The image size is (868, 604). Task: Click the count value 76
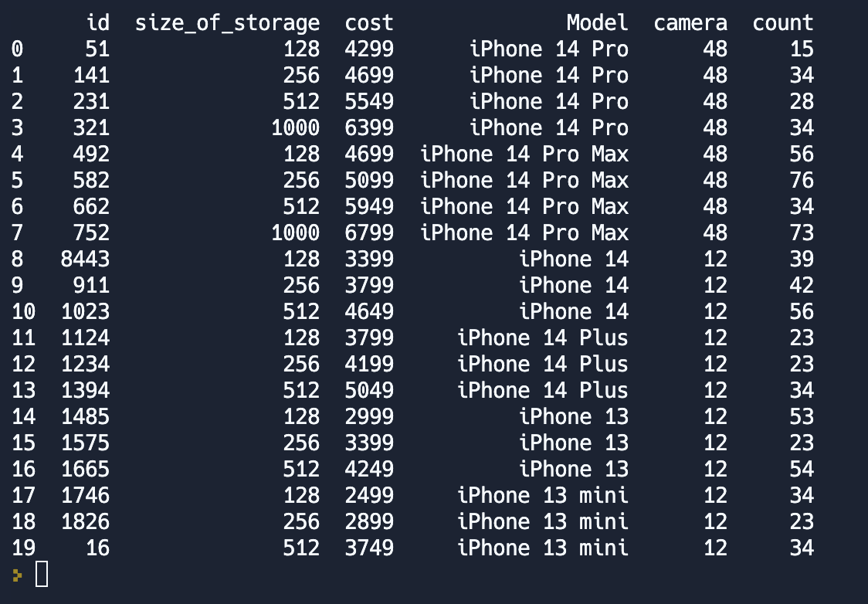click(x=801, y=181)
